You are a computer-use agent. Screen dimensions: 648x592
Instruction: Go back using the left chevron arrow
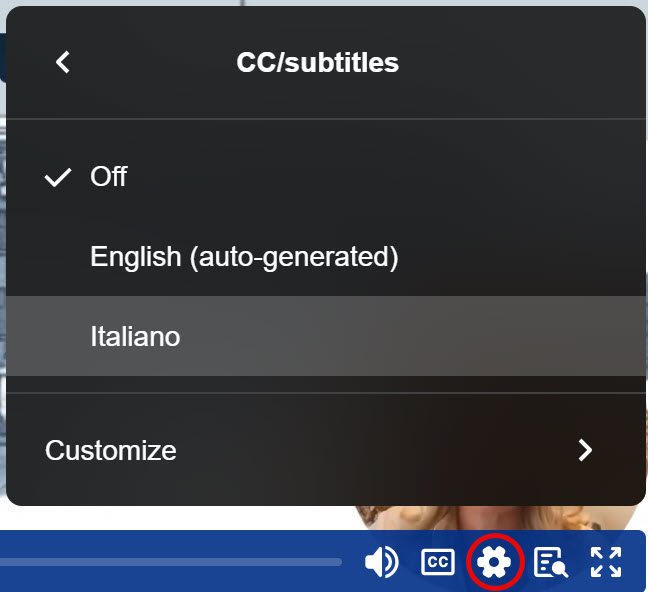click(63, 62)
